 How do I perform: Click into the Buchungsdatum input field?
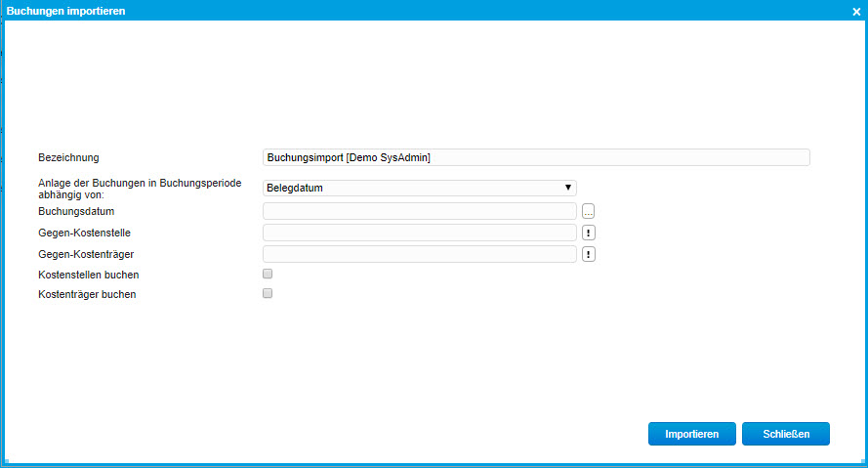click(x=420, y=211)
